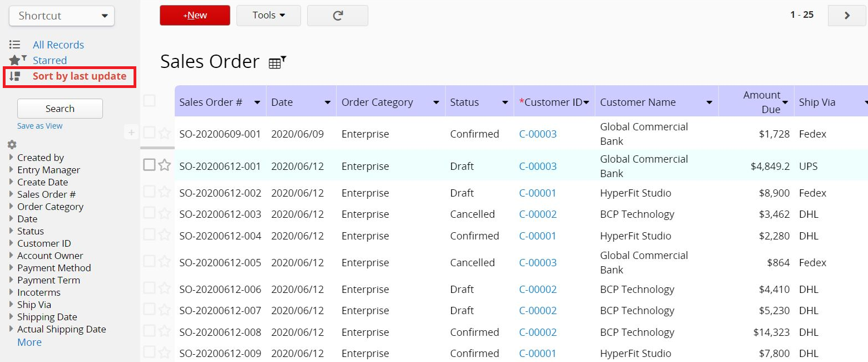The image size is (868, 362).
Task: Select all rows with header checkbox
Action: 149,101
